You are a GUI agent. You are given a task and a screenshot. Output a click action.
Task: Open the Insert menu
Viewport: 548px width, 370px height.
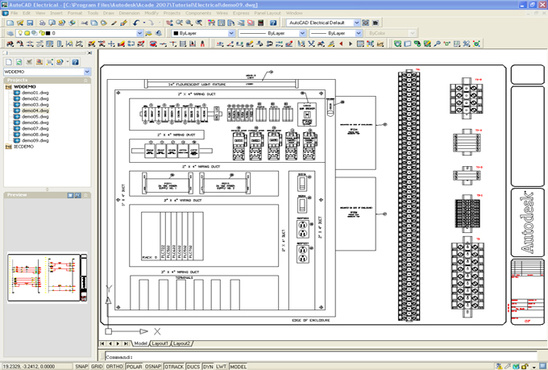(56, 13)
